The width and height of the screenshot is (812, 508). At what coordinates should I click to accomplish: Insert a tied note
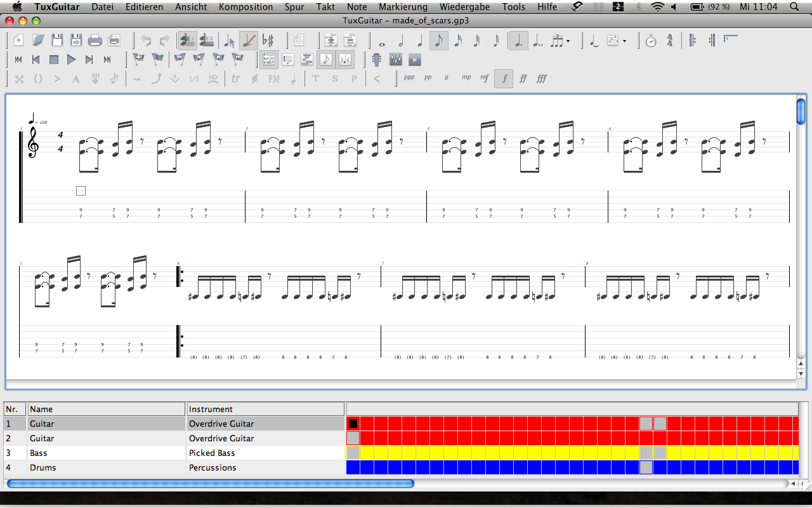594,41
